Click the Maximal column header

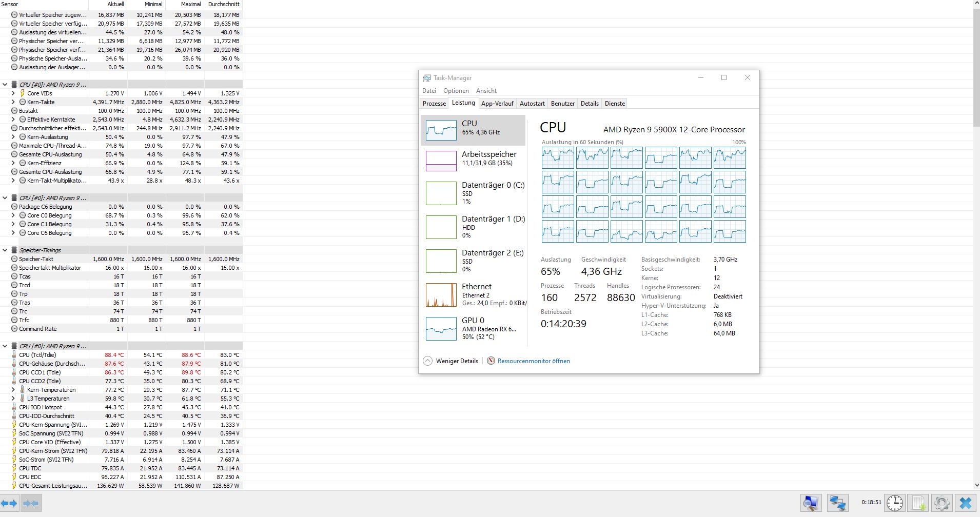[185, 4]
